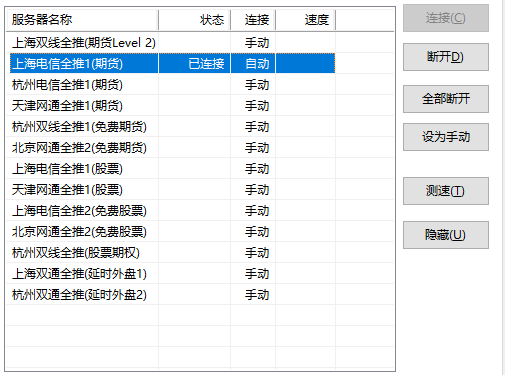Image resolution: width=505 pixels, height=375 pixels.
Task: Click 手动 in the 天津网通全推1(期货) row
Action: [x=257, y=106]
